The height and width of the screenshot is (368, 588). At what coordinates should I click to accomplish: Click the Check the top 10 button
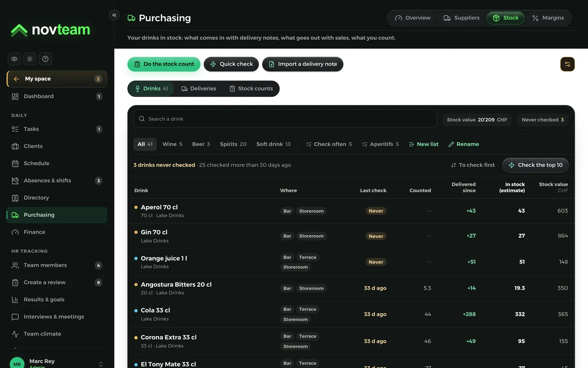(535, 165)
